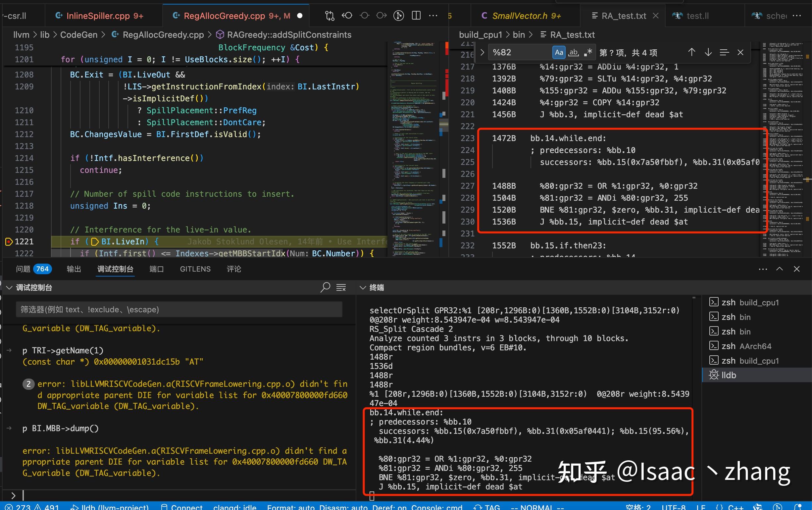Maximize the bottom panel chevron

coord(780,269)
